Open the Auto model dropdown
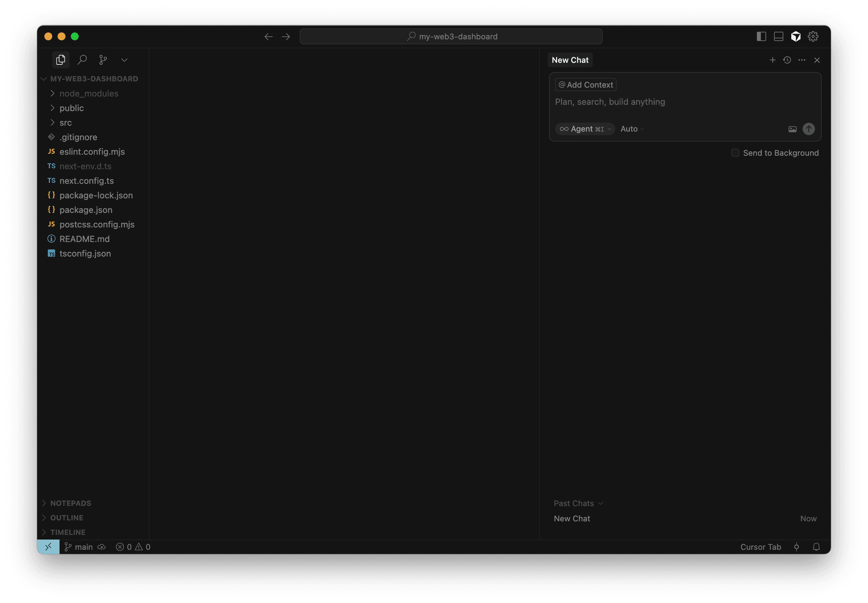Viewport: 868px width, 603px height. tap(632, 129)
